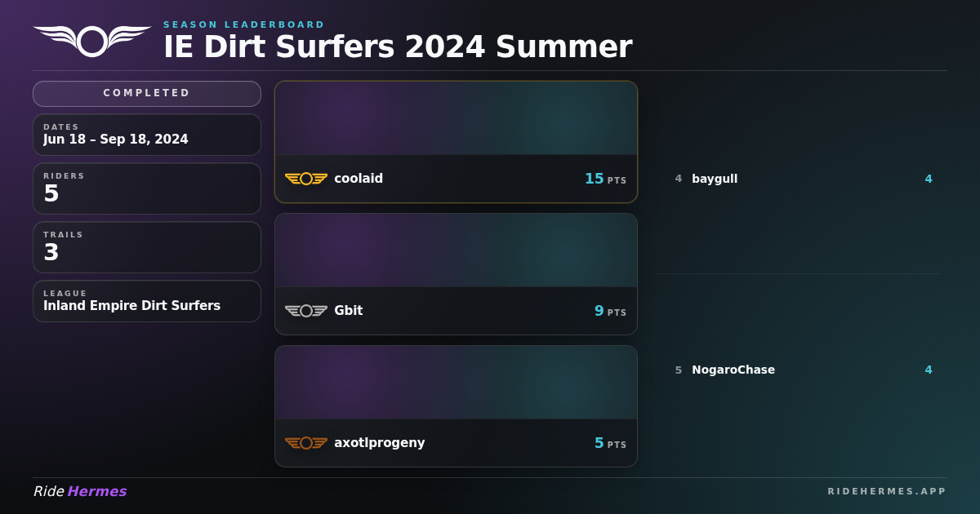
Task: Click the Riders count card
Action: tap(147, 188)
